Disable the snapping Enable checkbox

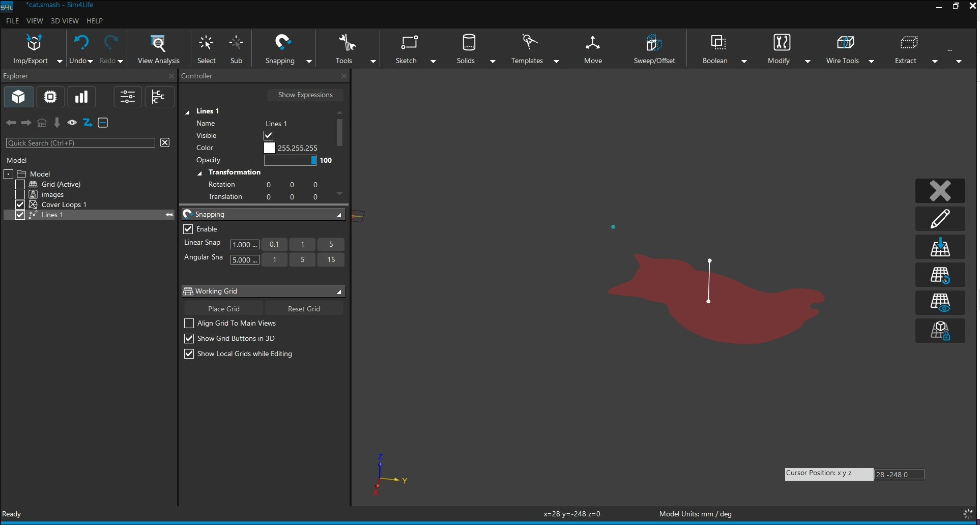click(188, 229)
